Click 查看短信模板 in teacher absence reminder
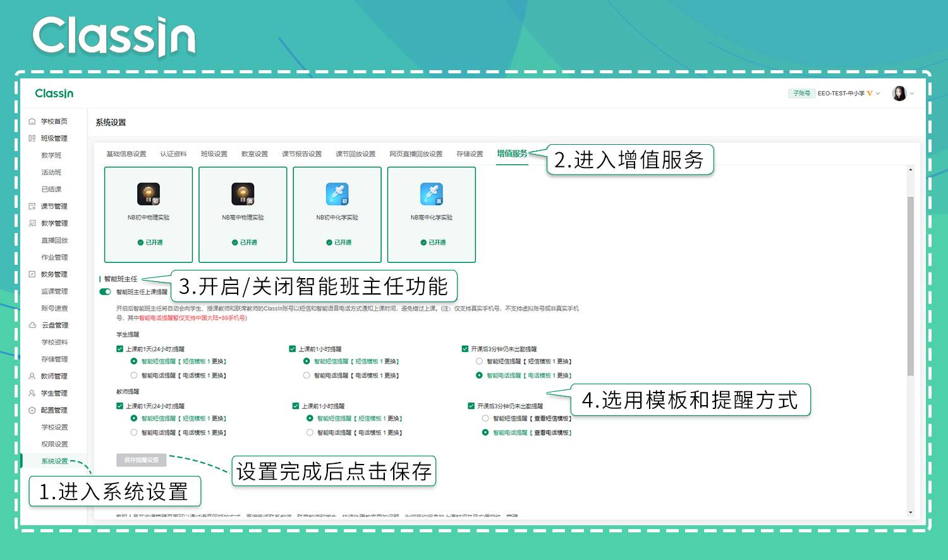 553,418
